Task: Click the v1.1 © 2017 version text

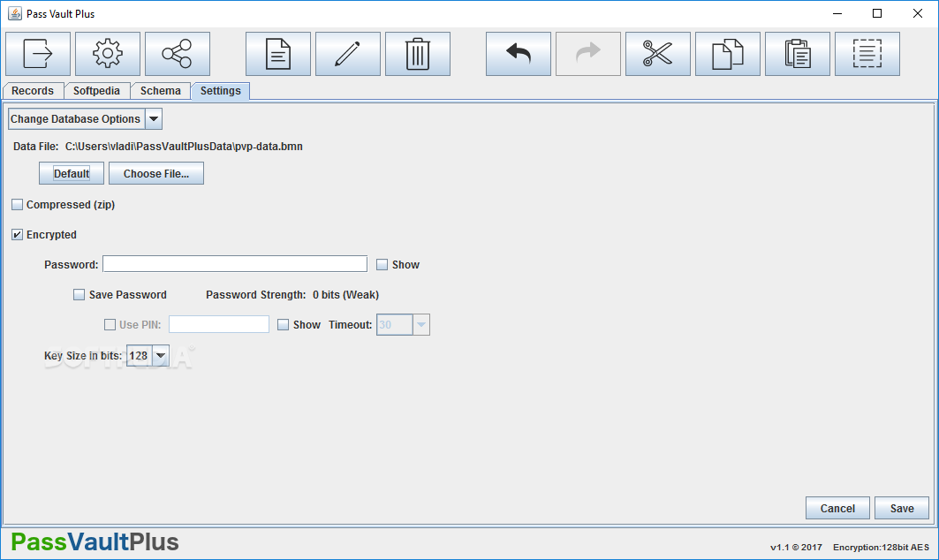Action: [796, 548]
